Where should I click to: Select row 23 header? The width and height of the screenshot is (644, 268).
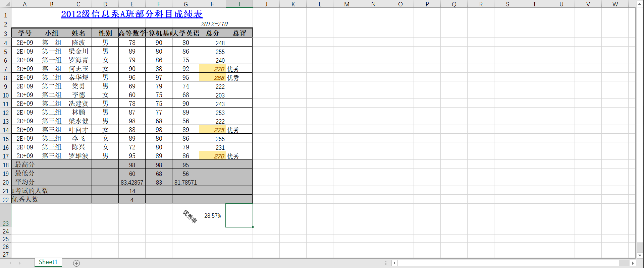[x=6, y=215]
